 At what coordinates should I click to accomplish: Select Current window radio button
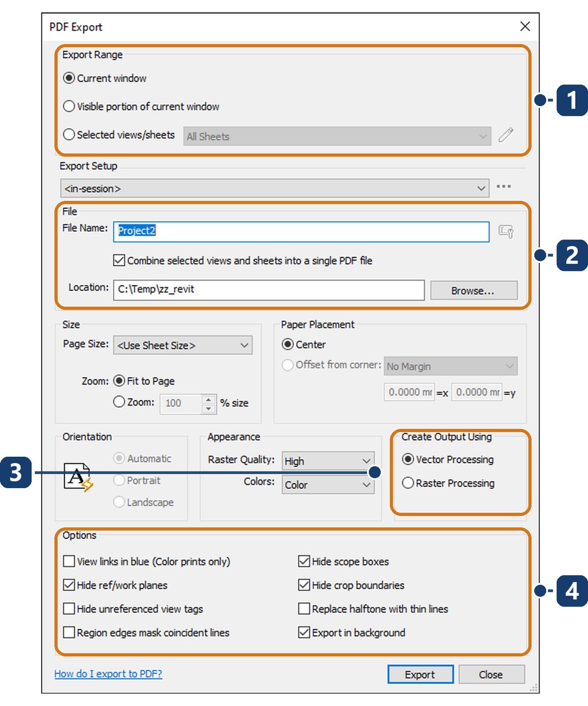coord(69,78)
